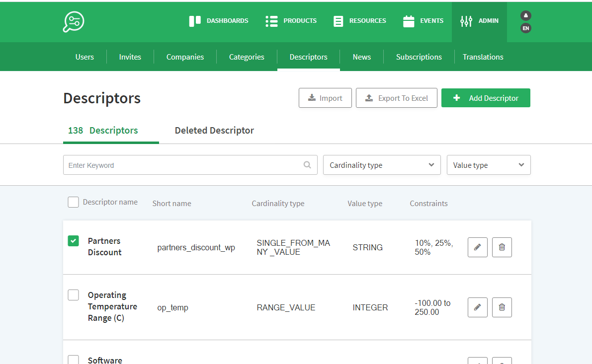
Task: Edit the Partners Discount descriptor
Action: coord(478,247)
